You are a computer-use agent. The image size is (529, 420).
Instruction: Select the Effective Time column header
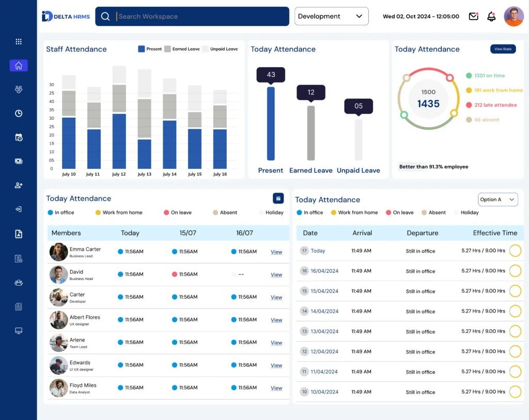pyautogui.click(x=495, y=233)
